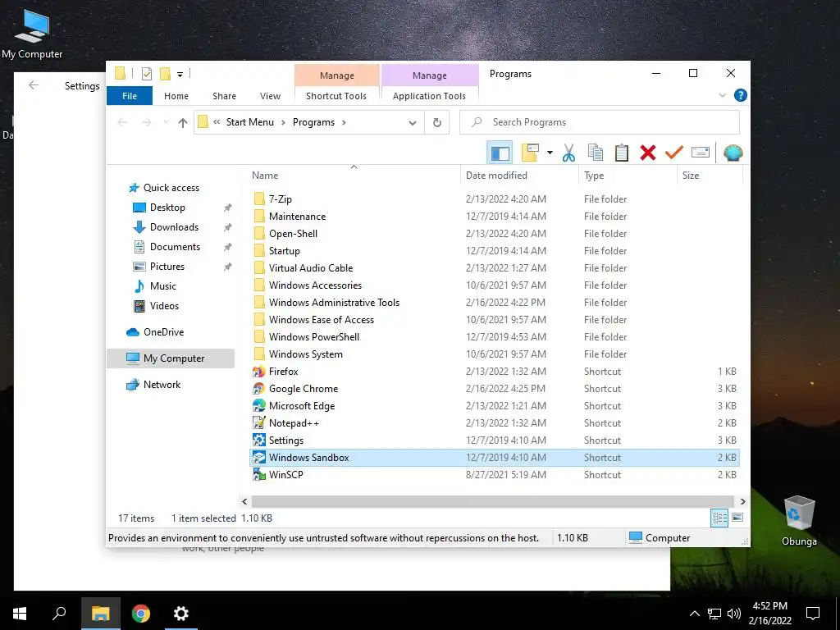Expand the address bar history dropdown
The width and height of the screenshot is (840, 630).
(x=413, y=123)
